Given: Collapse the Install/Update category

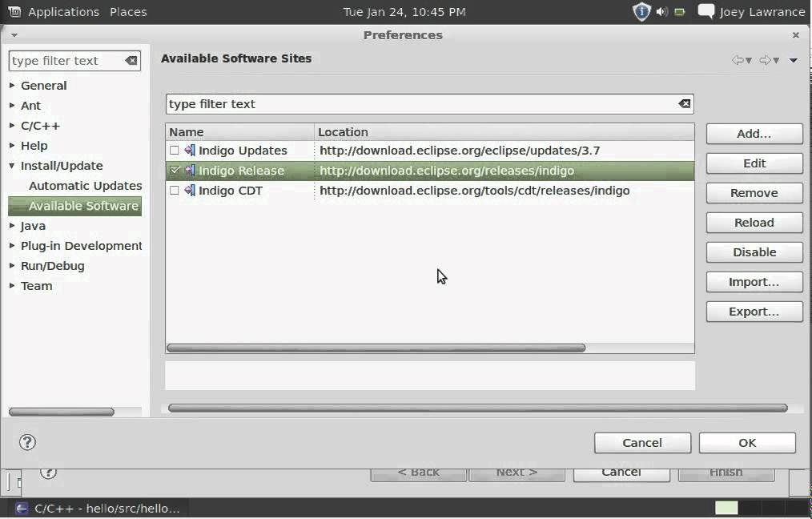Looking at the screenshot, I should pos(12,166).
